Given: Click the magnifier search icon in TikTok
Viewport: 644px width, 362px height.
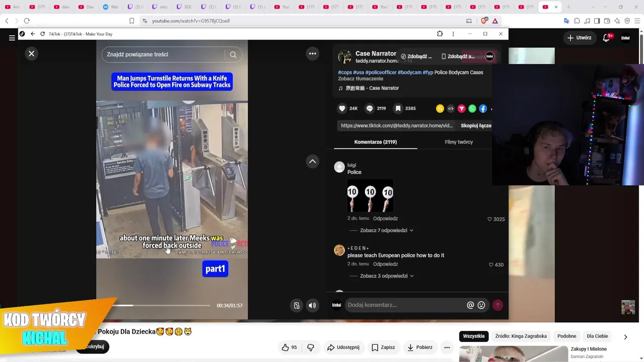Looking at the screenshot, I should point(233,54).
